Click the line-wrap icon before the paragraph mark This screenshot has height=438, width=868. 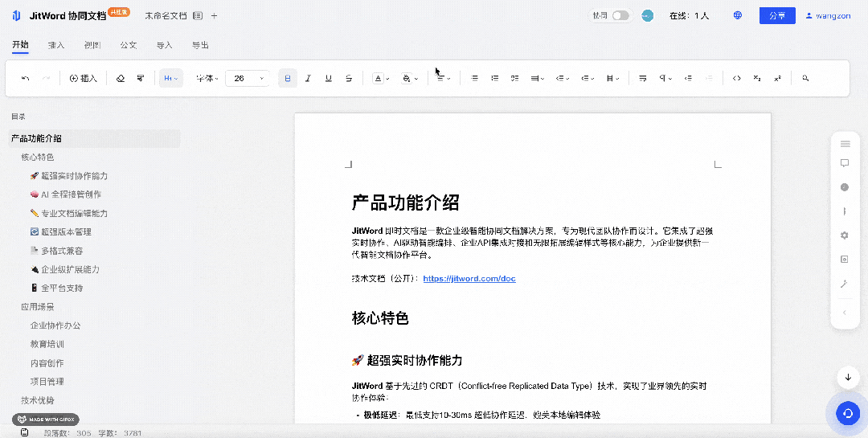coord(643,79)
